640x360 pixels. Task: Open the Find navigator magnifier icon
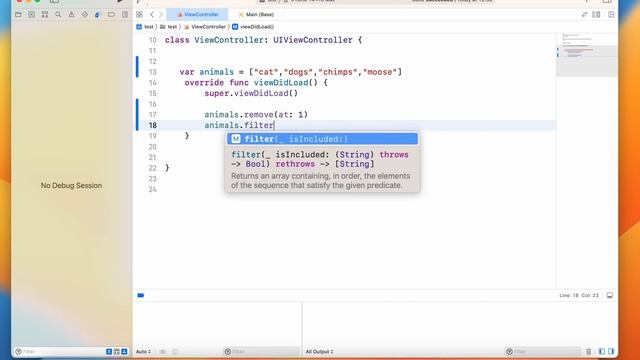pos(58,15)
